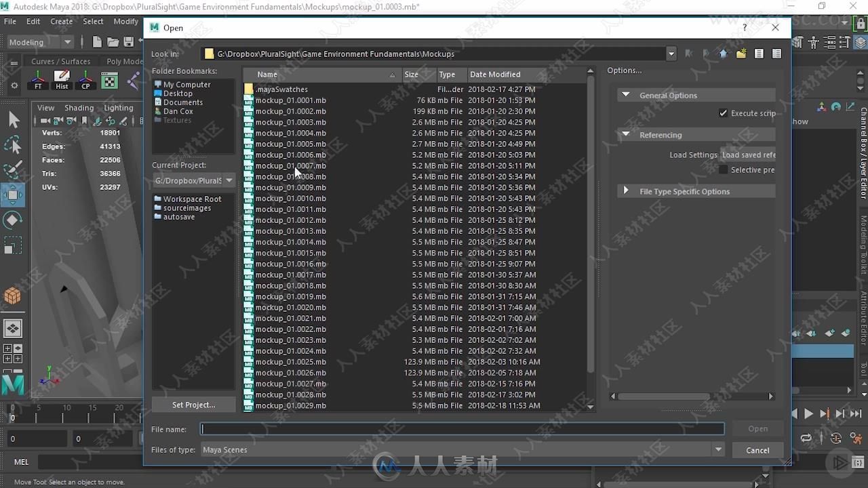Choose the Paint selection tool
This screenshot has height=488, width=868.
(x=14, y=170)
